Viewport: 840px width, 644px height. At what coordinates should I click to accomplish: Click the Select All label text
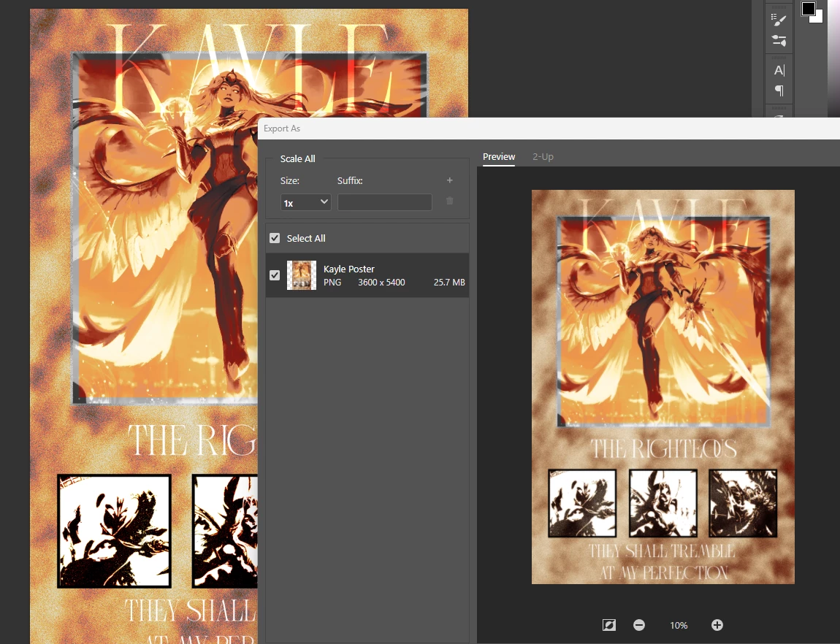pyautogui.click(x=306, y=238)
